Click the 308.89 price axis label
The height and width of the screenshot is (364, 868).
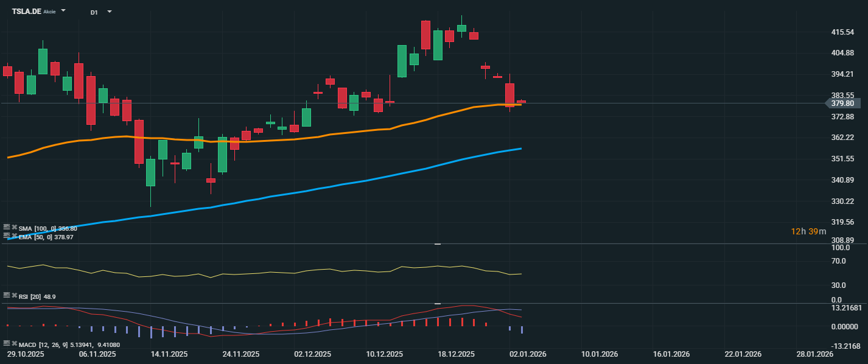click(842, 240)
